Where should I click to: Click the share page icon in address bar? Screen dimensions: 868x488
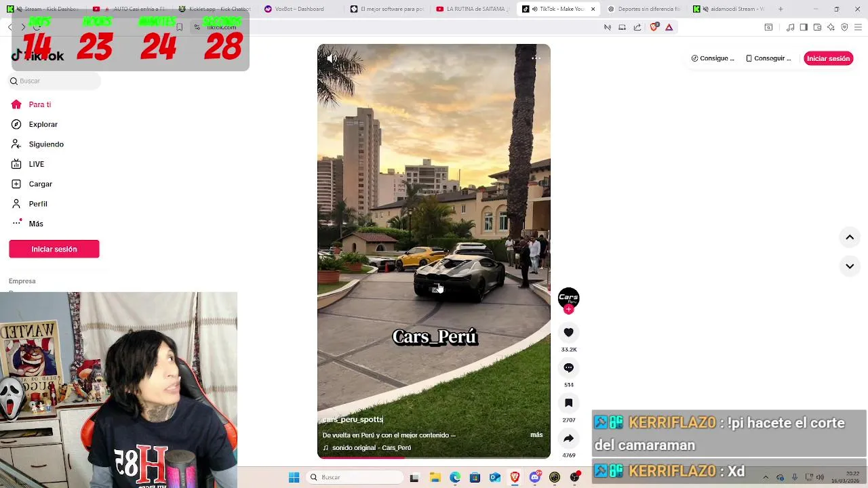pyautogui.click(x=637, y=27)
